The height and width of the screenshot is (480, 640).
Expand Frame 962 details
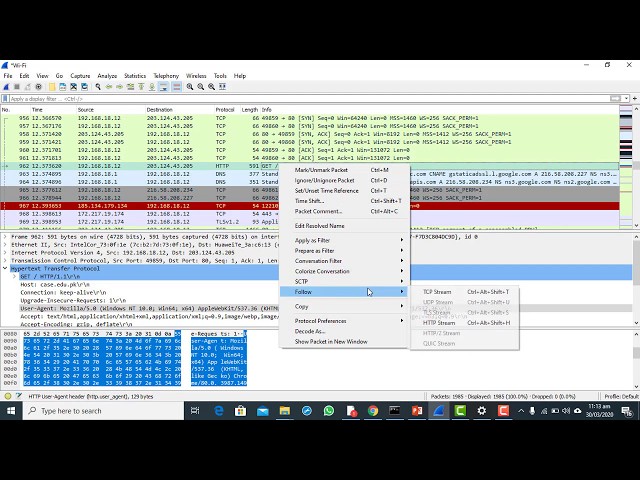pos(5,237)
